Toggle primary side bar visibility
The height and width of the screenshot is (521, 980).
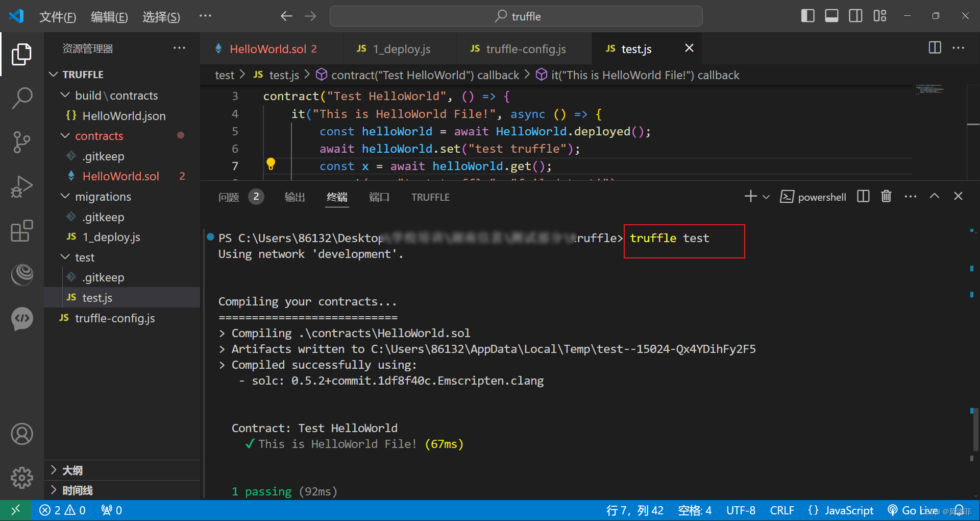pos(807,16)
